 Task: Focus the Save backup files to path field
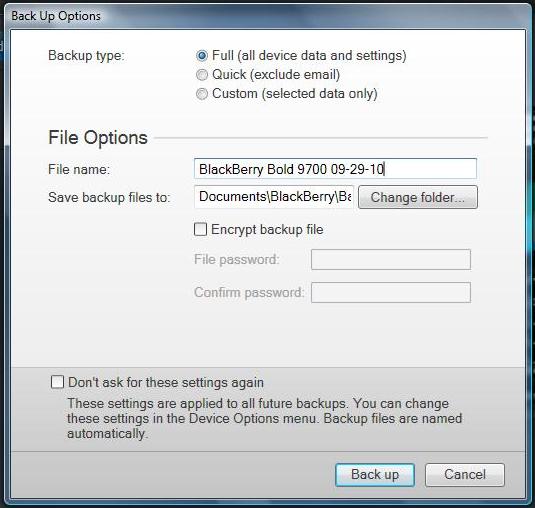[274, 197]
